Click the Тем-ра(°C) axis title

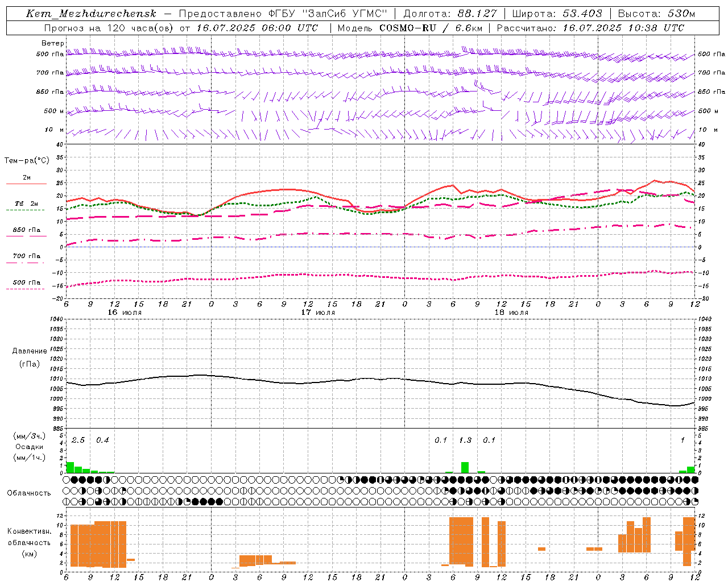27,161
